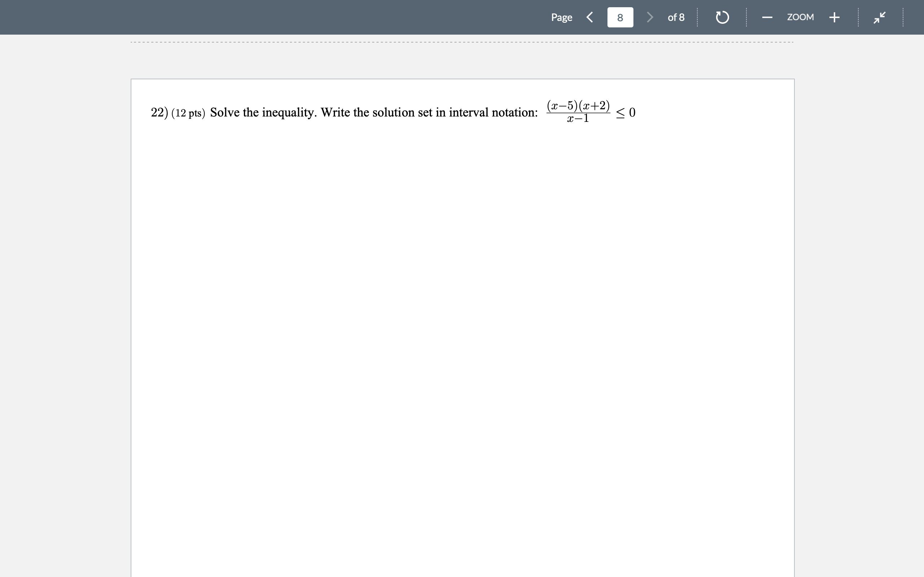This screenshot has width=924, height=577.
Task: Zoom out of the document using minus control
Action: pyautogui.click(x=767, y=17)
